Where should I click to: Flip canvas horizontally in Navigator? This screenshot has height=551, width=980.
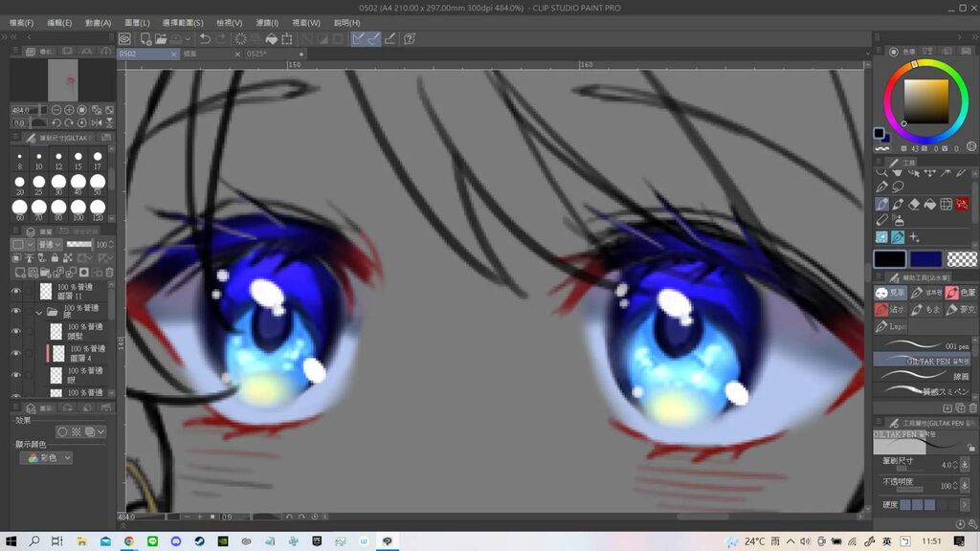(97, 123)
